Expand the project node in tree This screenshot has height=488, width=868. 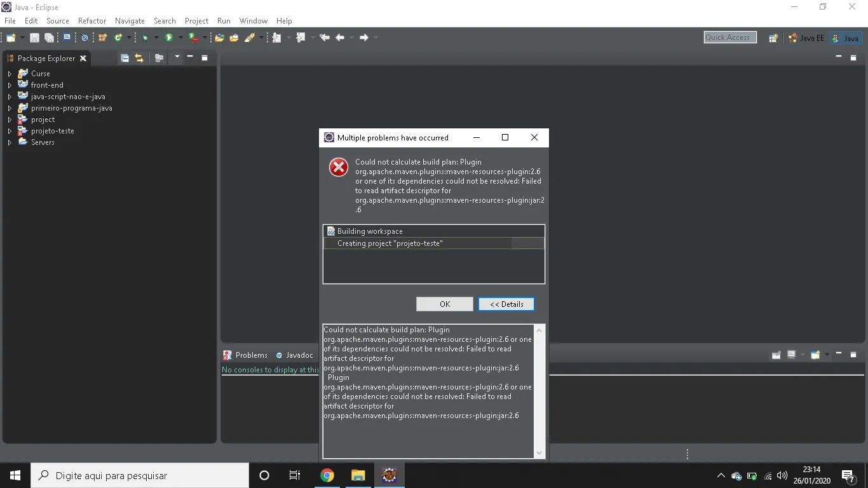point(10,119)
